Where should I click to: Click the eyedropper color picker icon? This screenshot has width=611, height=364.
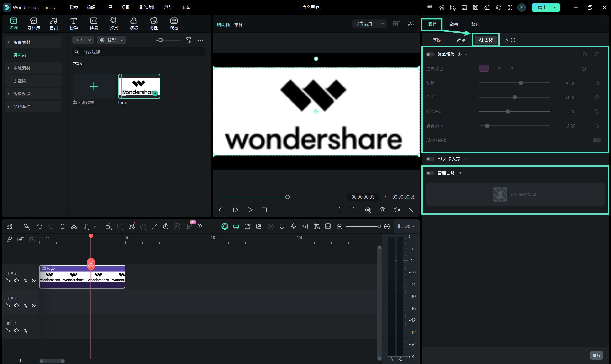pyautogui.click(x=511, y=68)
